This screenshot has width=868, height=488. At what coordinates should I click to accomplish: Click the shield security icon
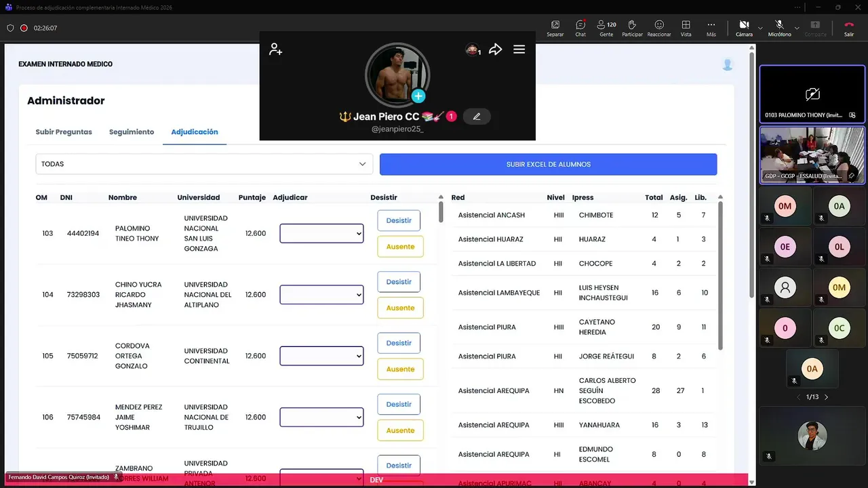click(x=10, y=28)
